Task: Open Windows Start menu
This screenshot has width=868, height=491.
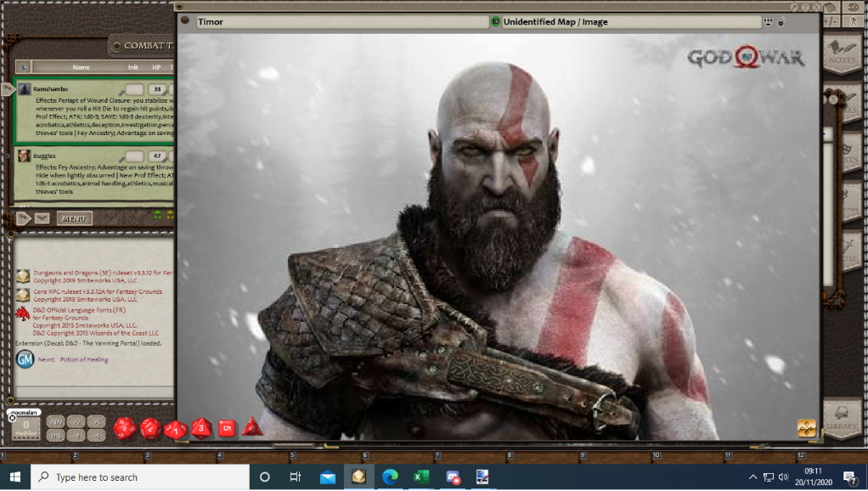Action: (15, 477)
